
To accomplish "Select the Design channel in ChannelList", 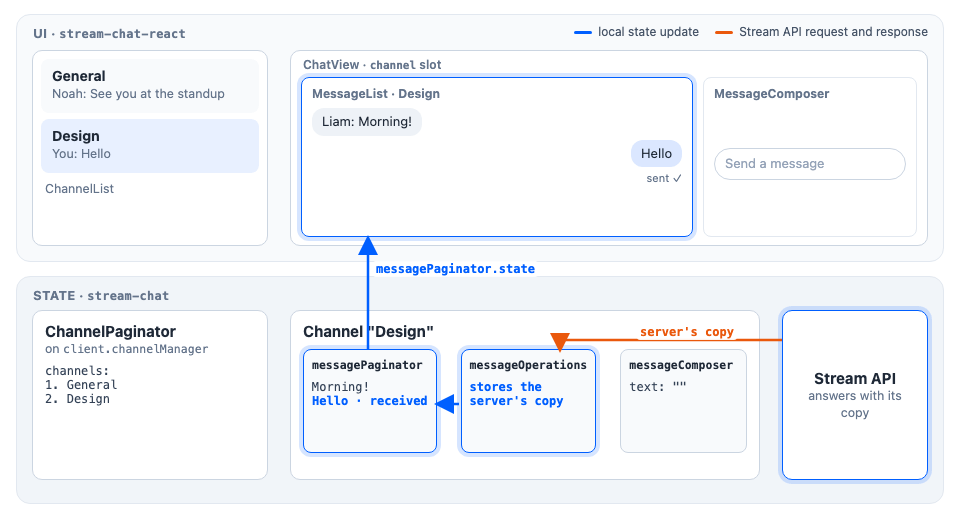I will point(150,146).
